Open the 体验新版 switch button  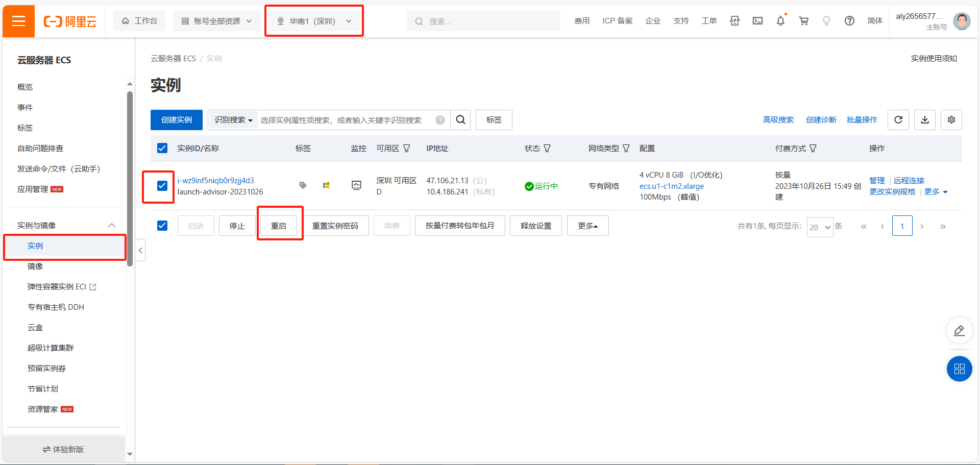click(64, 450)
